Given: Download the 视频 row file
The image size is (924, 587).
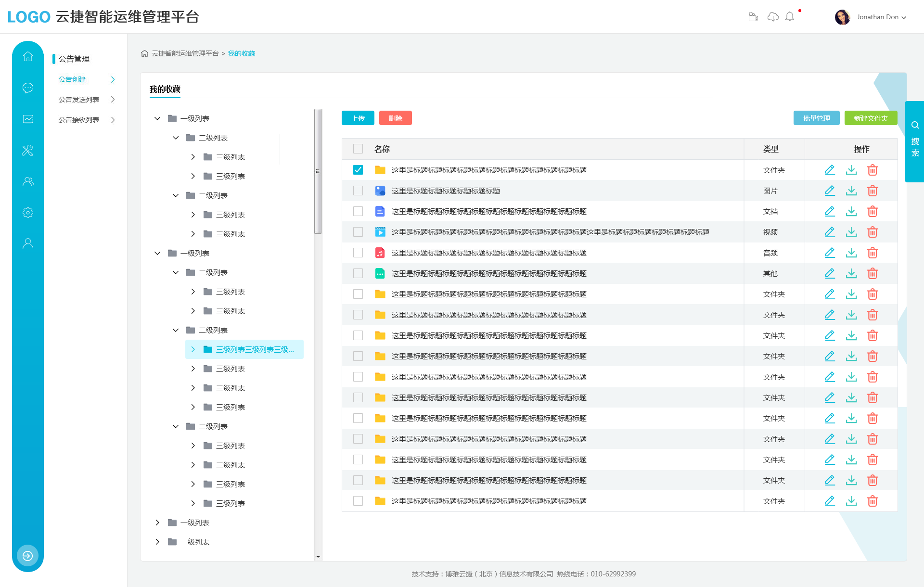Looking at the screenshot, I should coord(851,232).
